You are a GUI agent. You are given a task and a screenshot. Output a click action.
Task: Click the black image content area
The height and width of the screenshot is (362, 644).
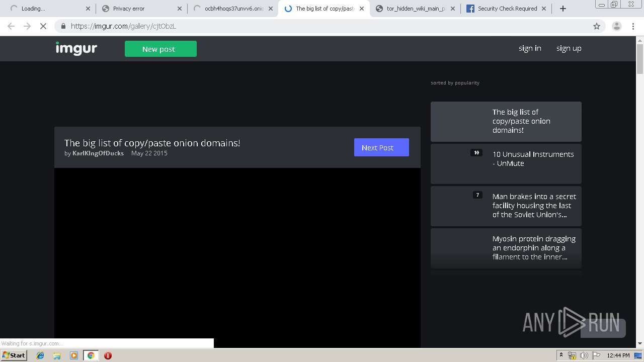pos(237,257)
